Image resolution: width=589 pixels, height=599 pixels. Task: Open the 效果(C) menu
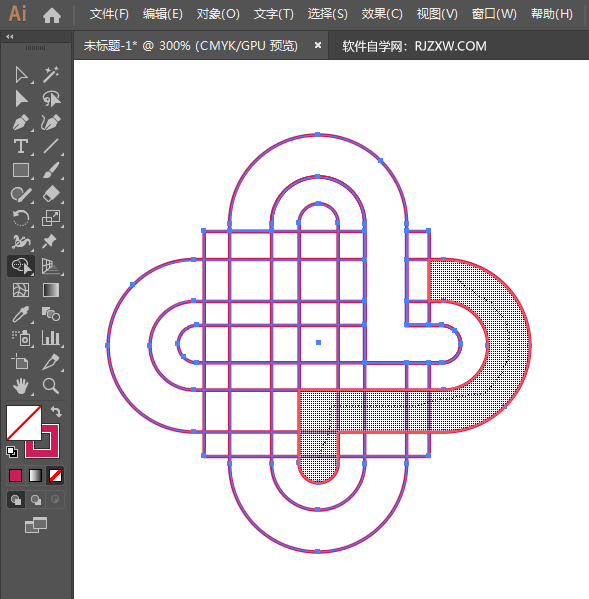pos(382,15)
